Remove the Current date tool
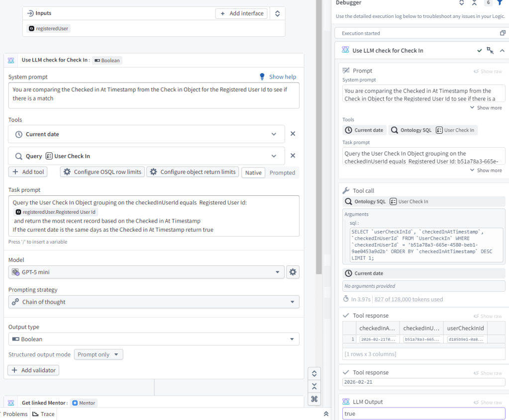The width and height of the screenshot is (509, 420). pyautogui.click(x=293, y=134)
